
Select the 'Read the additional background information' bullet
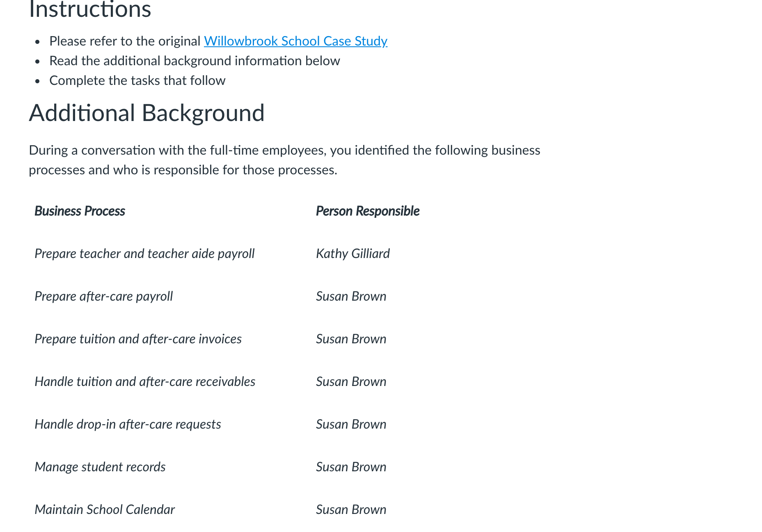point(195,61)
